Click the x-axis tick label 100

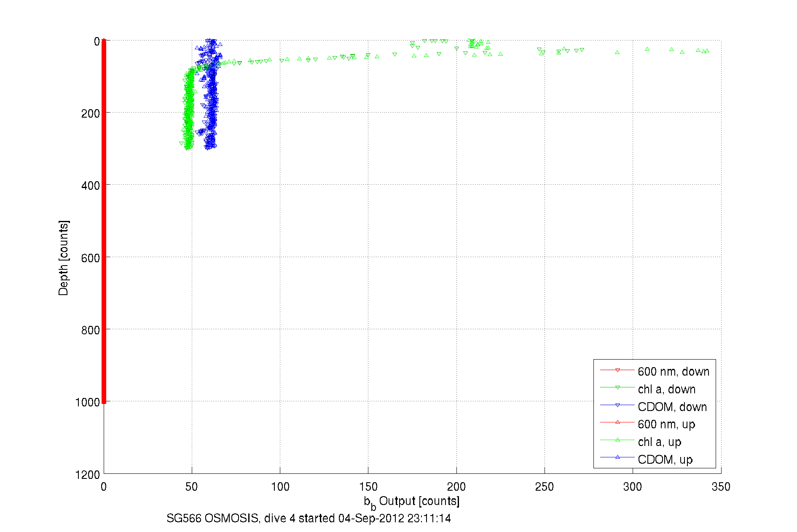tap(280, 487)
